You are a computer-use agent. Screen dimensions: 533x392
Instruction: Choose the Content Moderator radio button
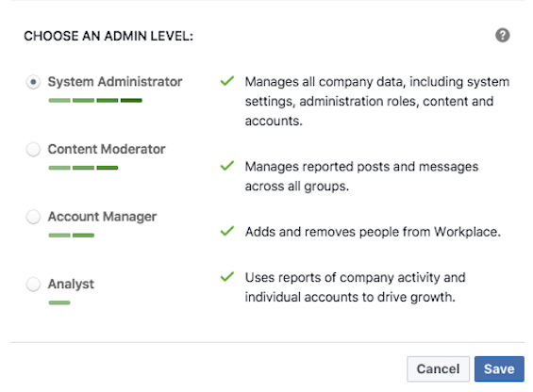(33, 149)
